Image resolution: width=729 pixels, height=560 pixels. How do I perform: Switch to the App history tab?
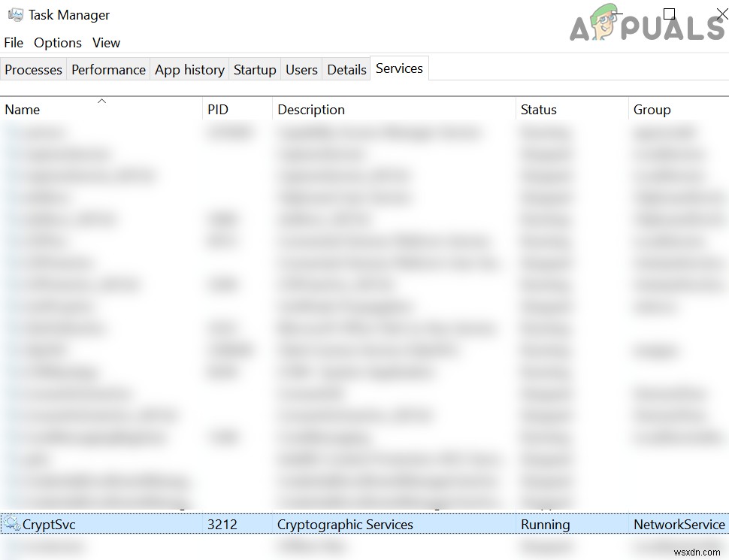(189, 70)
